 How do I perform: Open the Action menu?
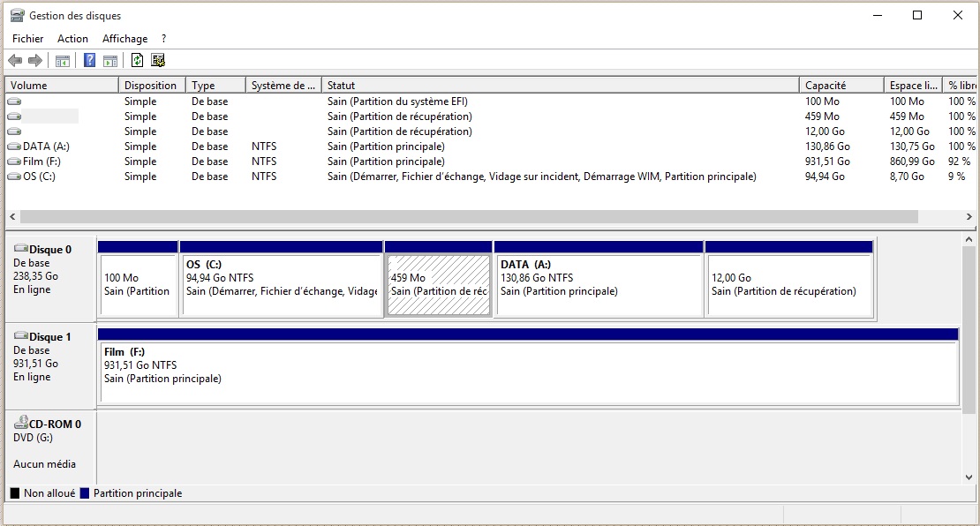click(x=72, y=39)
